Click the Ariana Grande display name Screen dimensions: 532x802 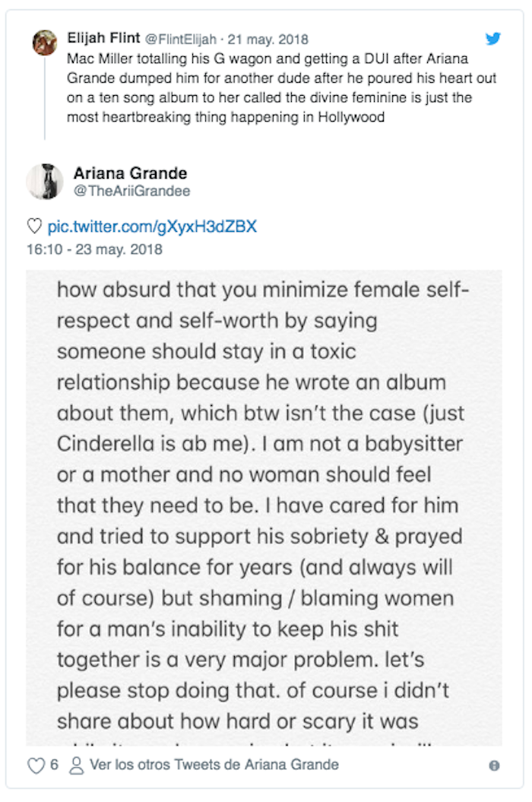pyautogui.click(x=130, y=173)
